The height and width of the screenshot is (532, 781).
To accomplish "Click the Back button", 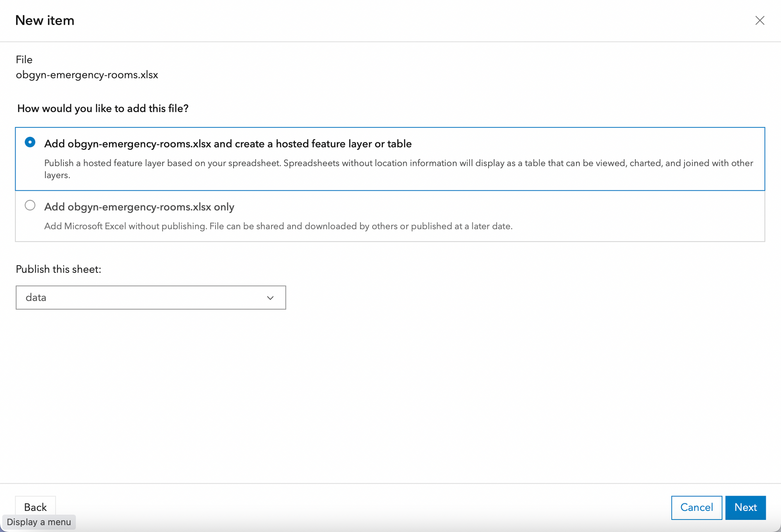I will (x=35, y=507).
